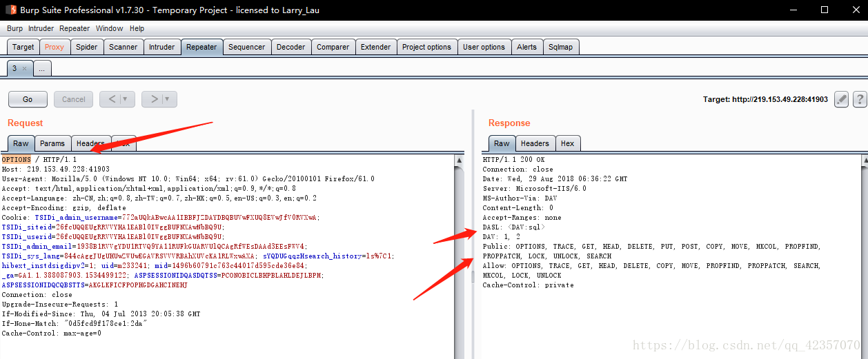Click the If-None-Match header line
Viewport: 868px width, 359px height.
click(x=75, y=323)
